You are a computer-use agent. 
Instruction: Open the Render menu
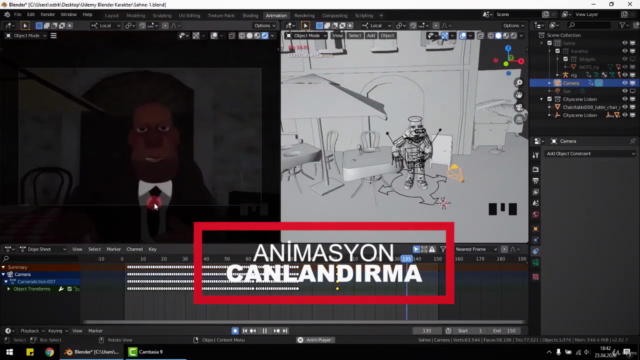click(47, 15)
